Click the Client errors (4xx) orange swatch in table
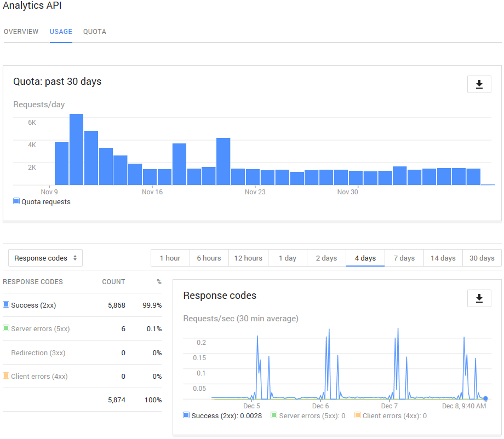This screenshot has width=504, height=439. (x=6, y=376)
